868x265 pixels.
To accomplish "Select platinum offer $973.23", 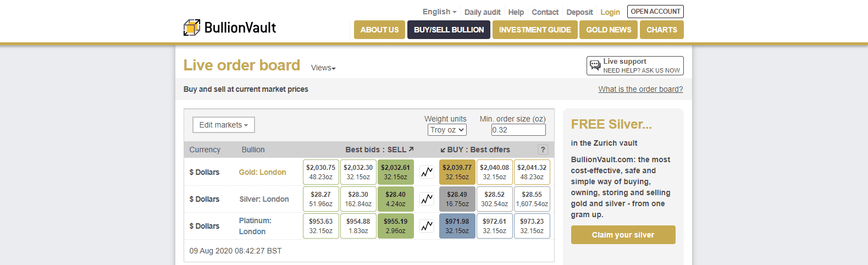I will pos(532,226).
